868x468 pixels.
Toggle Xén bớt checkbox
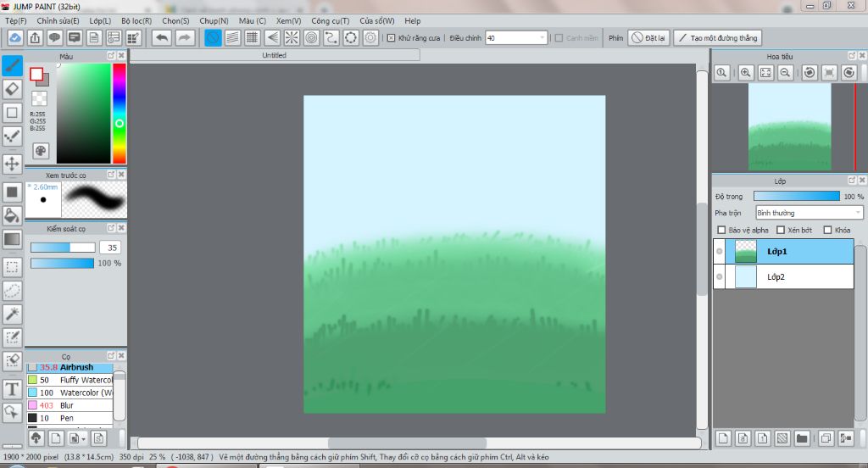pyautogui.click(x=781, y=230)
